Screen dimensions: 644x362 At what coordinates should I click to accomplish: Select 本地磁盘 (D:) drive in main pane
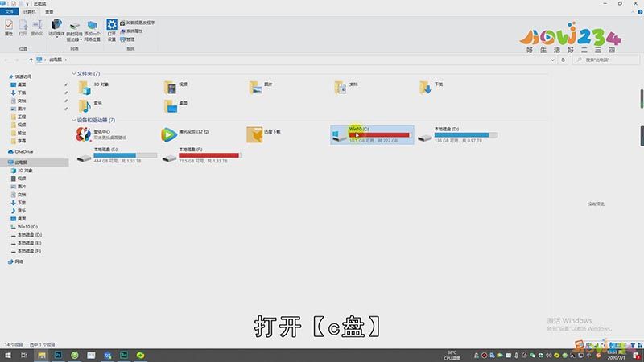tap(457, 134)
